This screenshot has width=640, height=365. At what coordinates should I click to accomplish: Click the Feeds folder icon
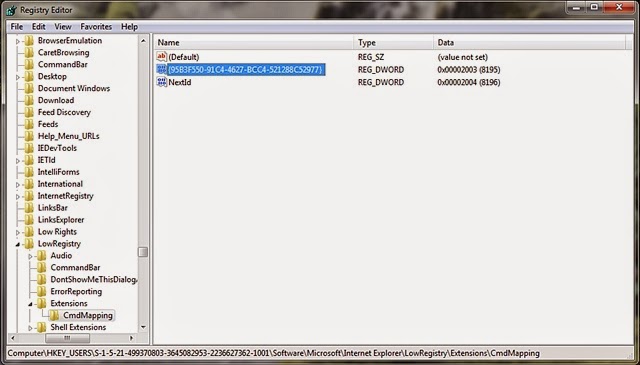pos(29,124)
